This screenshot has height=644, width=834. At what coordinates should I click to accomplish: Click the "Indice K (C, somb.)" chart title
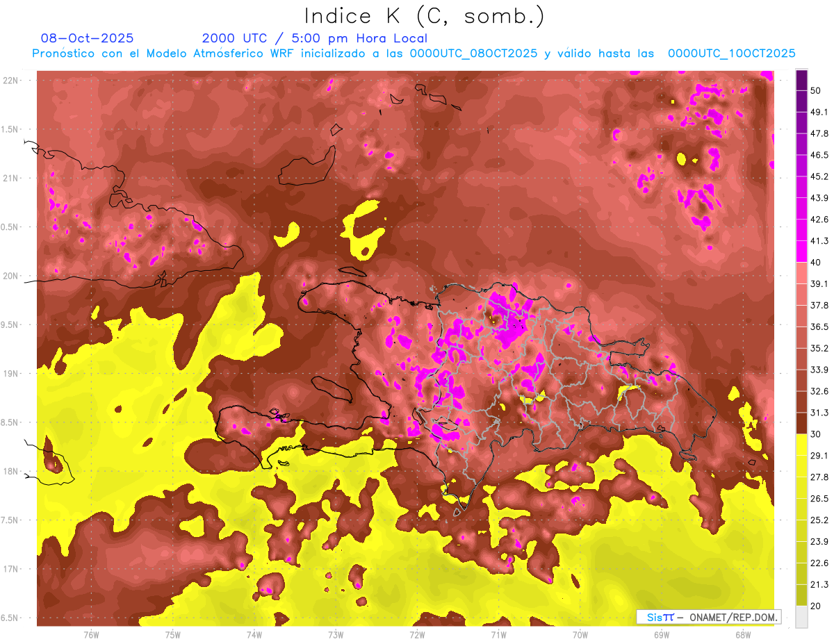click(424, 16)
